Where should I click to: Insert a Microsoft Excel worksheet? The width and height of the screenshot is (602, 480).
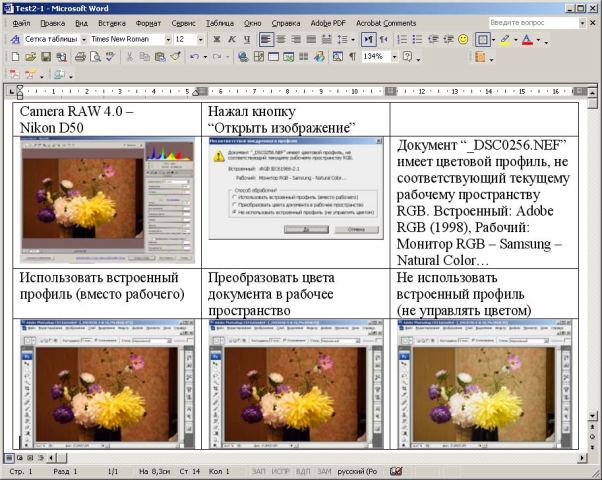(288, 57)
